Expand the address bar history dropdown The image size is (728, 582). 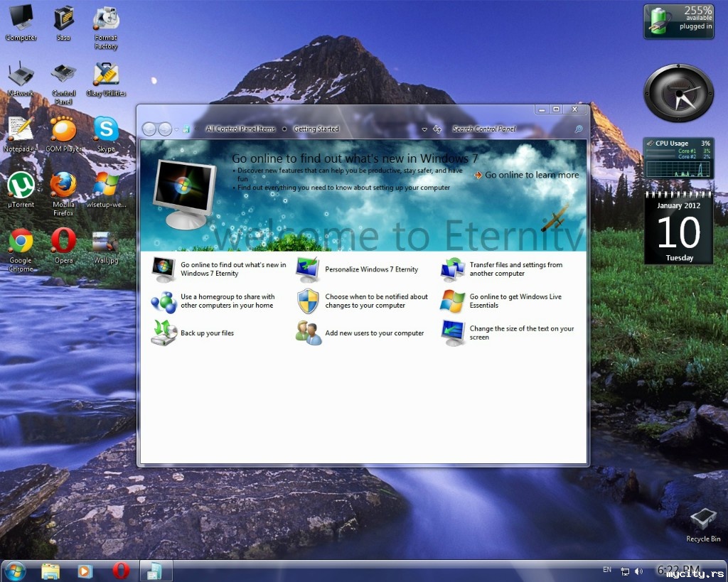click(x=424, y=129)
